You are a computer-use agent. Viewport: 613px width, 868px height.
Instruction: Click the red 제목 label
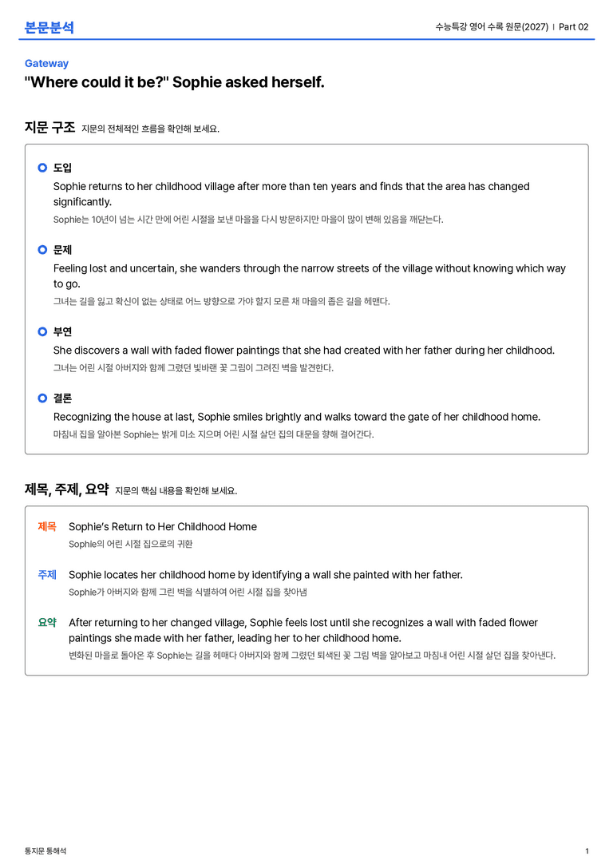click(x=47, y=526)
